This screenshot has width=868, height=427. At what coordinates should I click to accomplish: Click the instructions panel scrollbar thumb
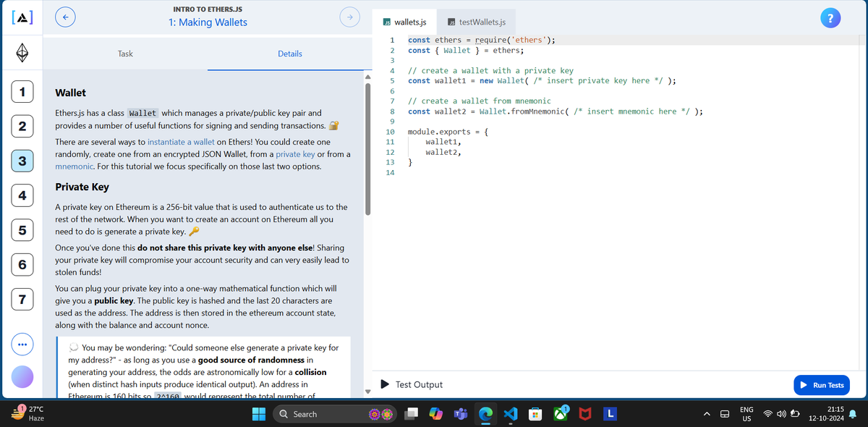368,148
